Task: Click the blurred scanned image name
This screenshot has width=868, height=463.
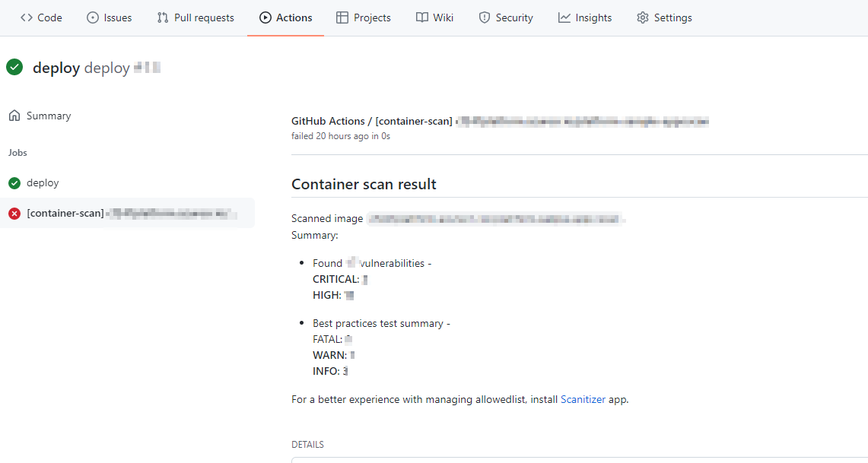Action: click(494, 219)
